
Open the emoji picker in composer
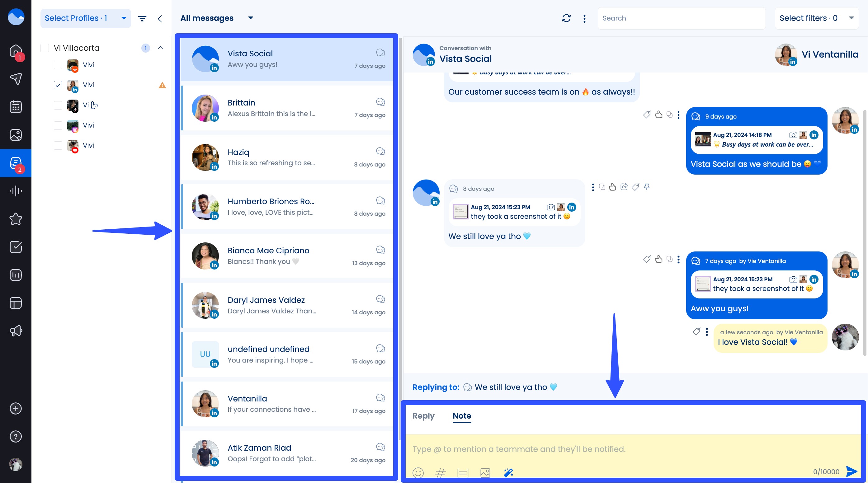point(418,472)
